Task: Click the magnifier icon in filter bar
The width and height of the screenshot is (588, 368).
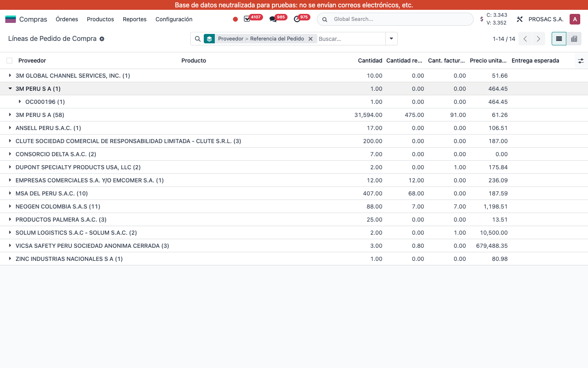Action: coord(198,39)
